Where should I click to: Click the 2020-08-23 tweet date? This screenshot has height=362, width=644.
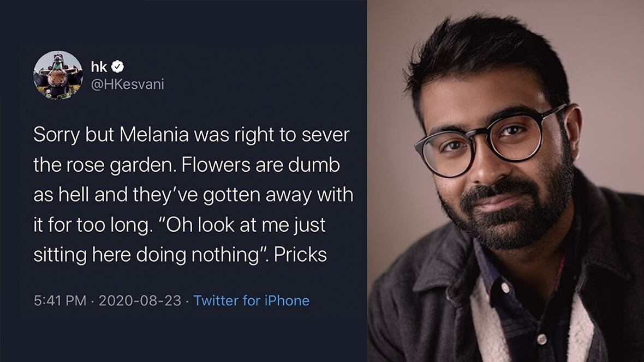139,300
